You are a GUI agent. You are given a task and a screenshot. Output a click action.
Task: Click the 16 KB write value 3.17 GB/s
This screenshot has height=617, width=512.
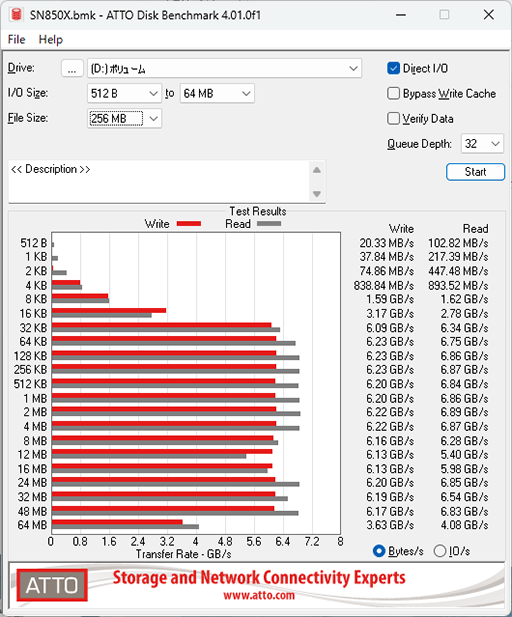tap(390, 314)
